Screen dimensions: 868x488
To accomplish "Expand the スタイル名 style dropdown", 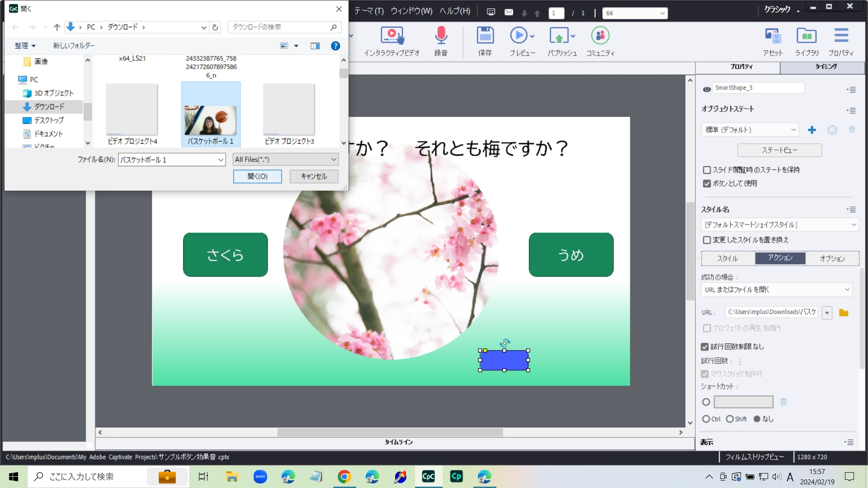I will coord(780,225).
